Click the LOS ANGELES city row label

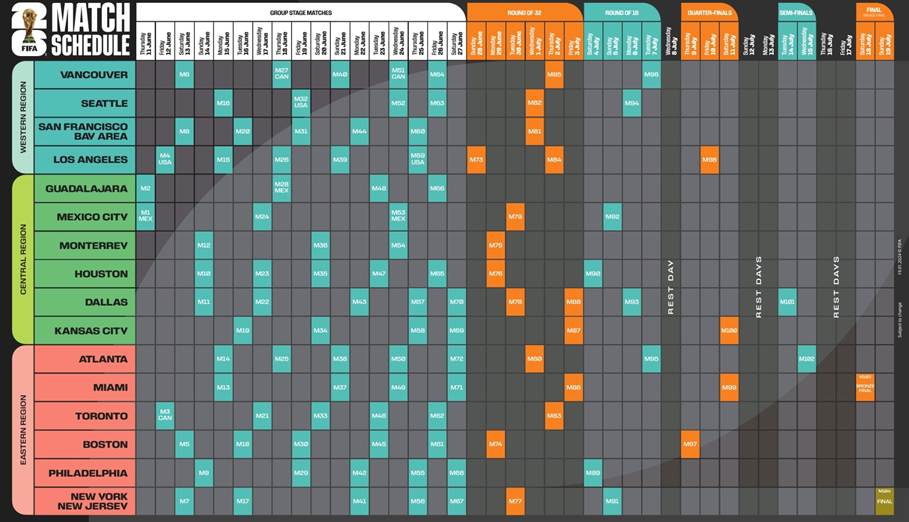point(85,160)
